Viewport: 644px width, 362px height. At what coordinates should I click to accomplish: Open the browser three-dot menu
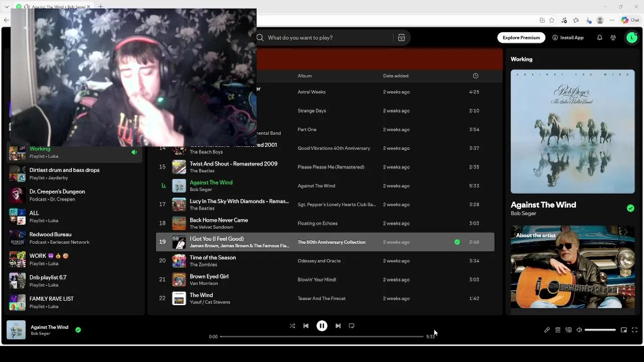click(x=612, y=20)
